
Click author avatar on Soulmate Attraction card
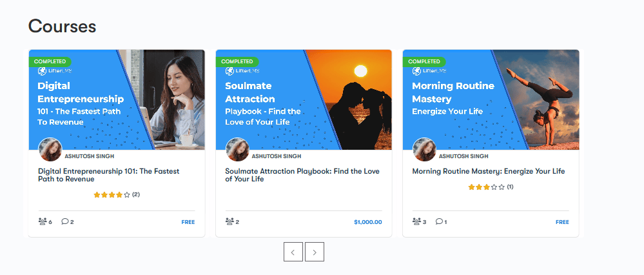point(237,150)
